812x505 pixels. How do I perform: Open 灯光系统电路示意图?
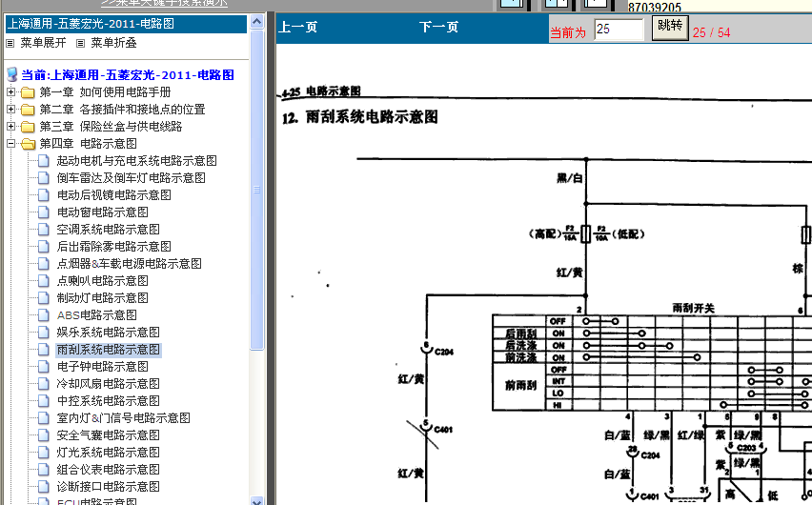[x=109, y=452]
